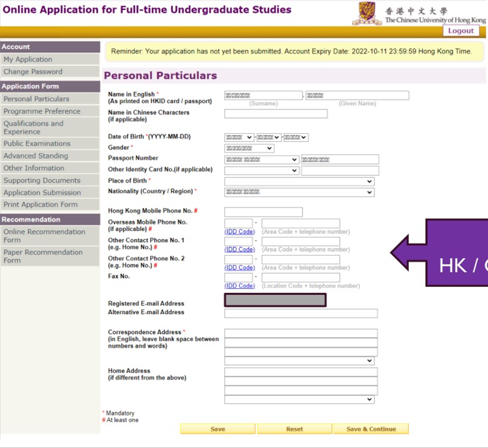This screenshot has width=488, height=448.
Task: Log out using the Logout button
Action: 461,31
